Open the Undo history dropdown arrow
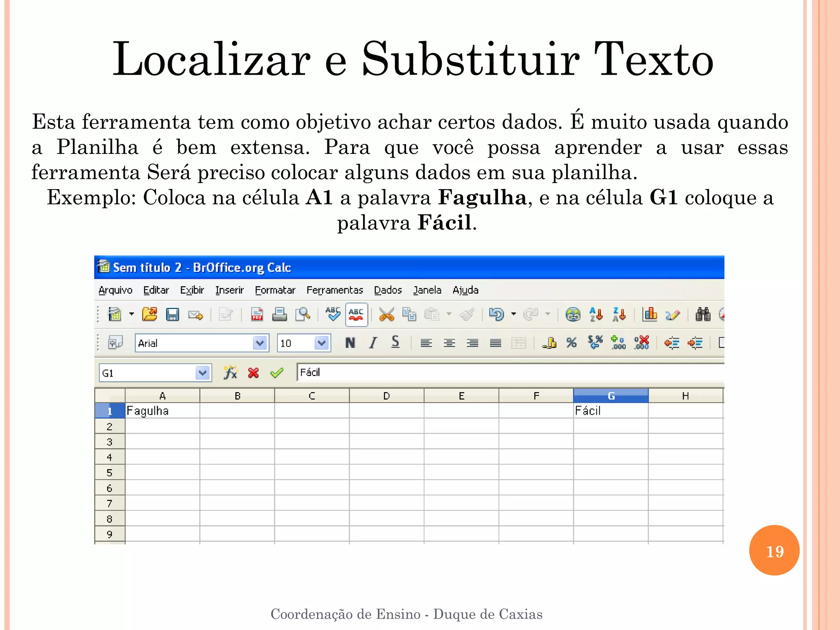840x630 pixels. pos(514,315)
